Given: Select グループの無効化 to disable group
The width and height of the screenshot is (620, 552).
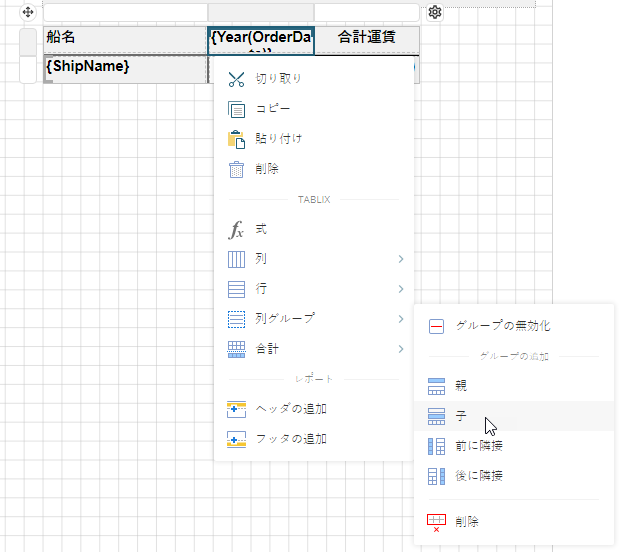Looking at the screenshot, I should [x=502, y=326].
